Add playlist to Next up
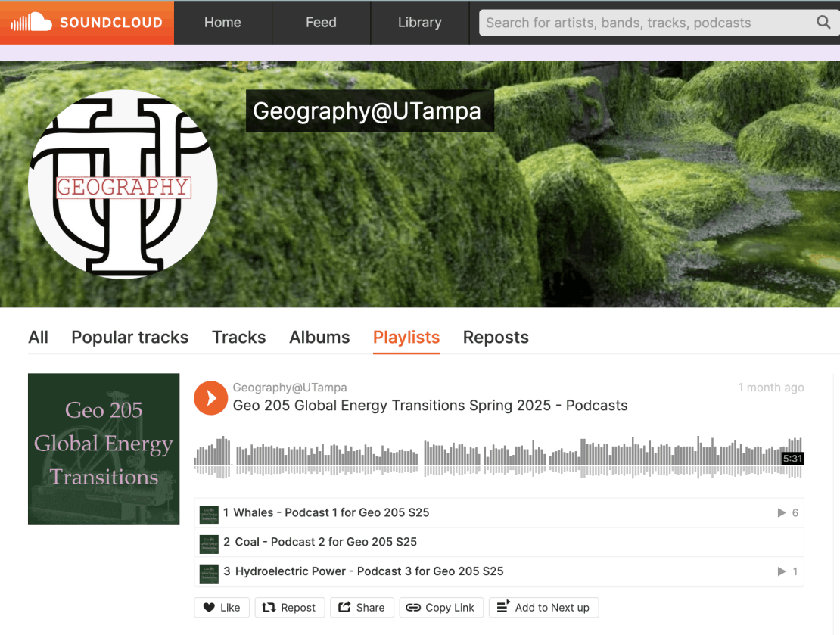 tap(543, 608)
